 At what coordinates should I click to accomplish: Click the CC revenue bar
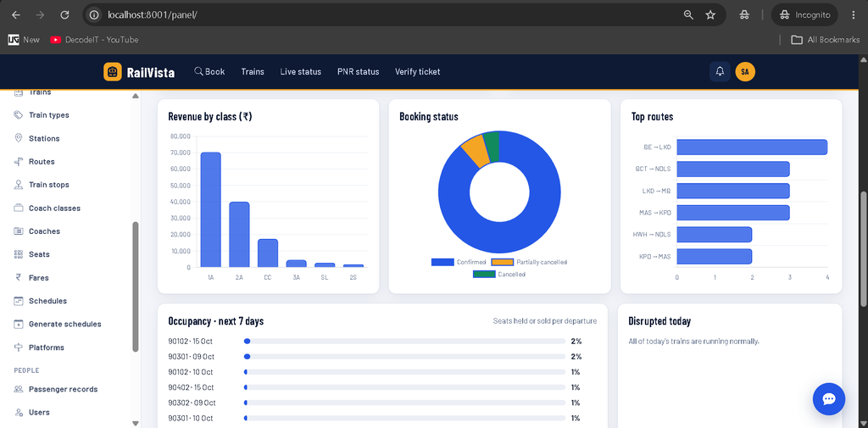pyautogui.click(x=268, y=253)
